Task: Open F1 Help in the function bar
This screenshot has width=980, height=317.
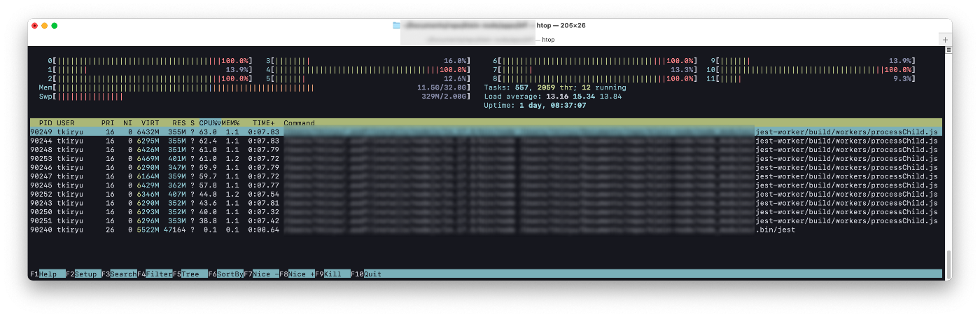Action: pyautogui.click(x=48, y=274)
